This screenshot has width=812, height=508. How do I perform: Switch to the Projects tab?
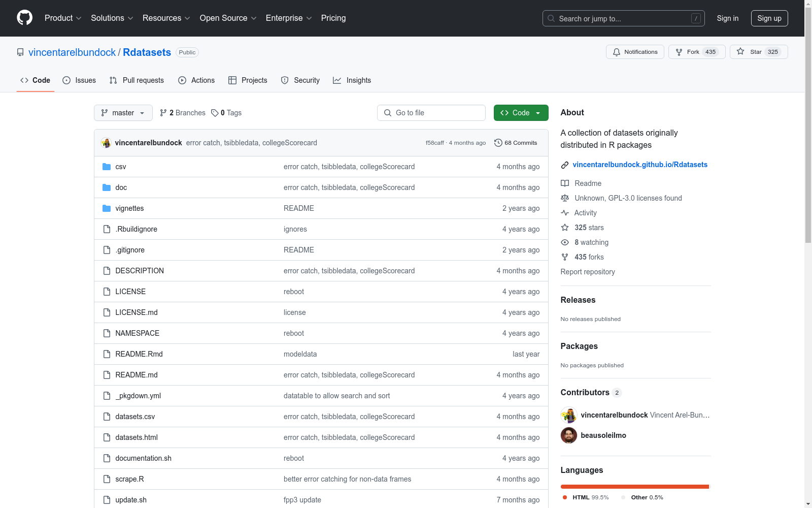(x=248, y=80)
